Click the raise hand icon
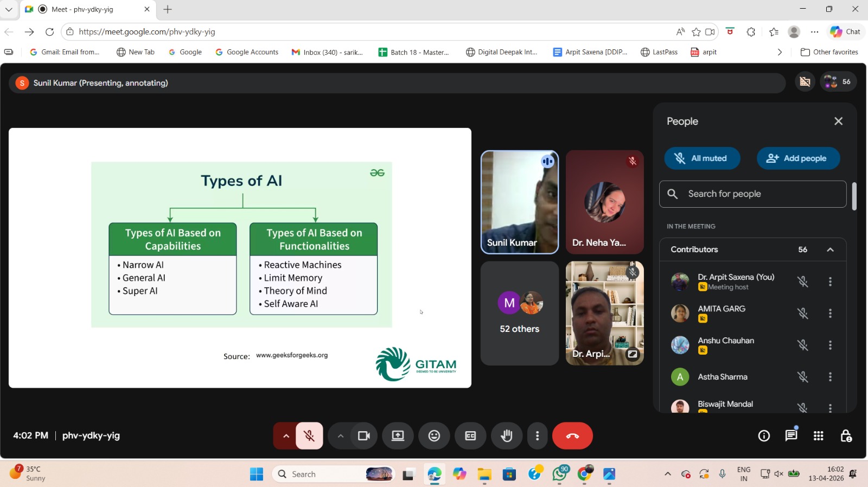868x487 pixels. 507,436
